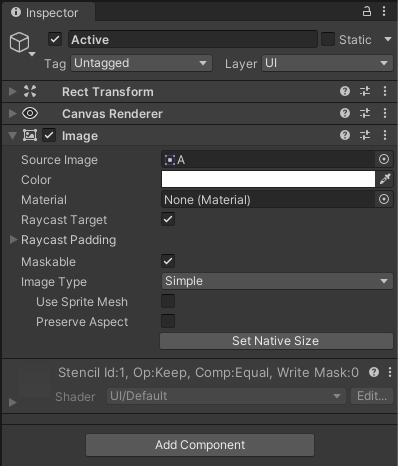Open Image component help reference
This screenshot has height=466, width=398.
pyautogui.click(x=345, y=135)
